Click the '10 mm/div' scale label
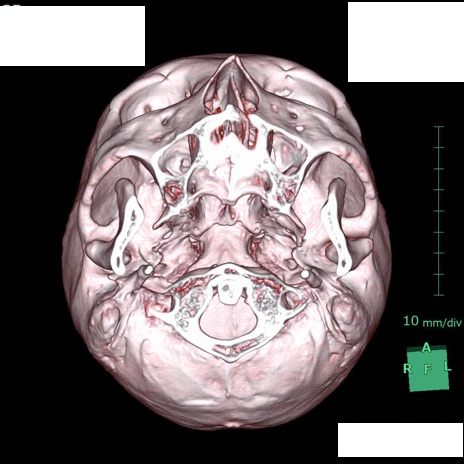This screenshot has height=464, width=464. click(x=433, y=321)
